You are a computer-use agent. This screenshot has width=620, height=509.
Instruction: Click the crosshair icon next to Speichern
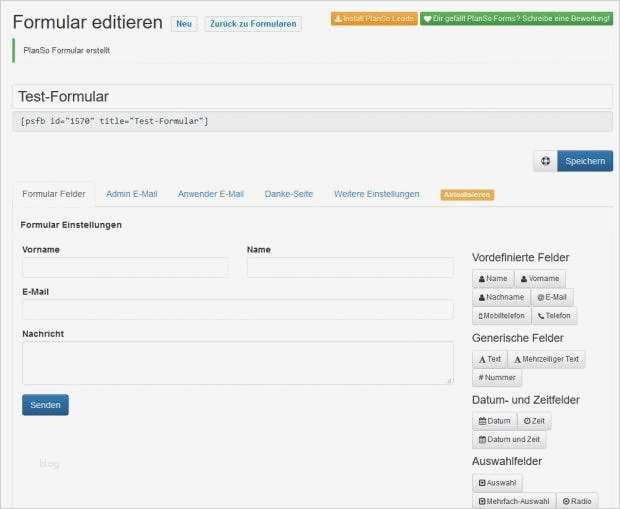[x=545, y=161]
